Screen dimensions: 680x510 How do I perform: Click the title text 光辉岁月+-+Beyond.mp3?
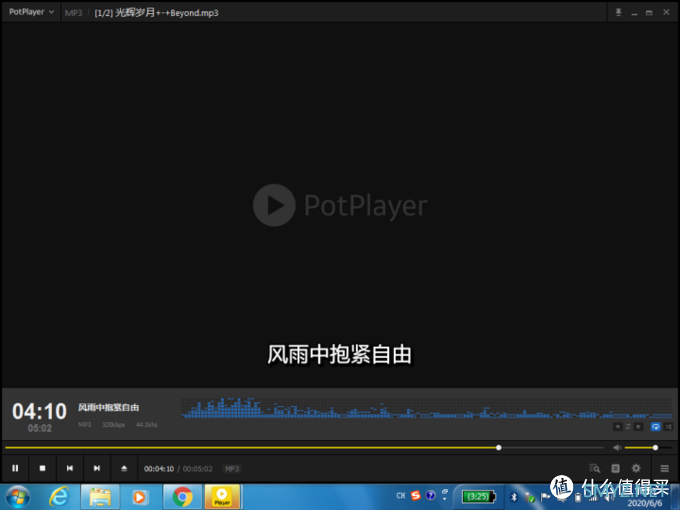point(167,12)
